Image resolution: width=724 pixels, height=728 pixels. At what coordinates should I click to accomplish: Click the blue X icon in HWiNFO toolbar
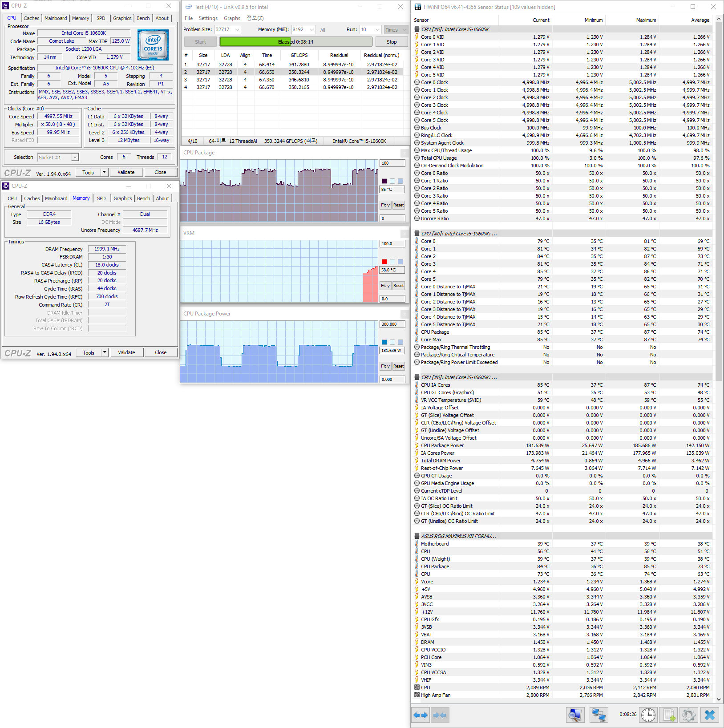tap(710, 715)
